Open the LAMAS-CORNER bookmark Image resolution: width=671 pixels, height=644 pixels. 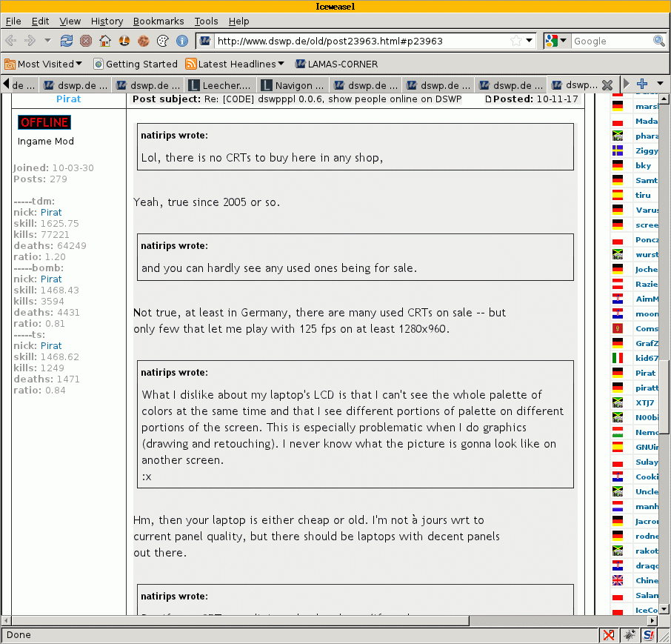(336, 64)
